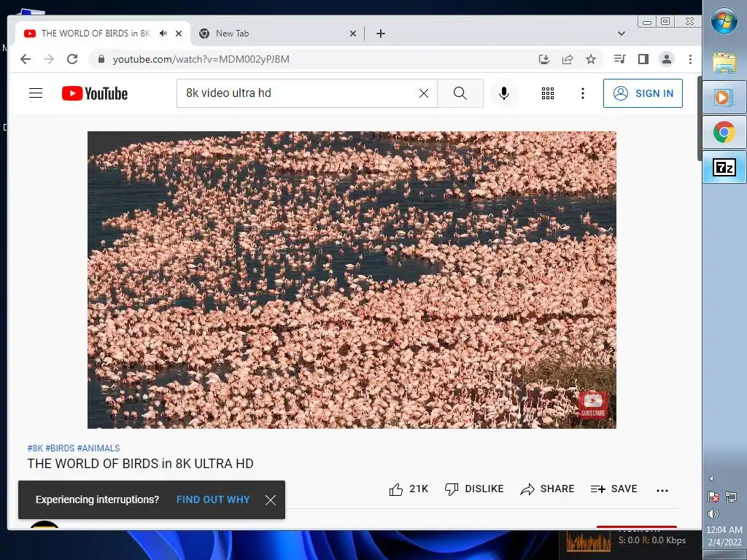Close THE WORLD OF BIRDS tab
Image resolution: width=747 pixels, height=560 pixels.
coord(179,34)
